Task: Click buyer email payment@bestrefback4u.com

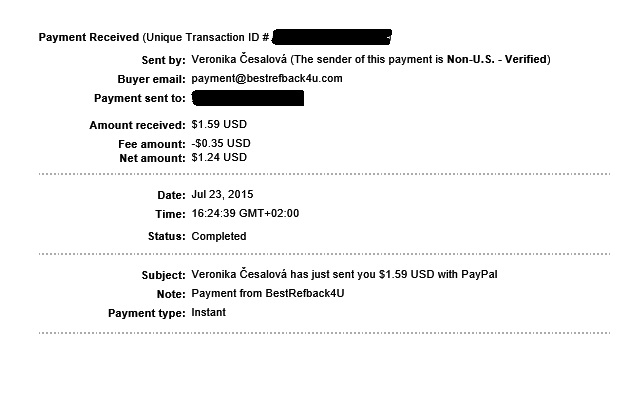Action: [267, 78]
